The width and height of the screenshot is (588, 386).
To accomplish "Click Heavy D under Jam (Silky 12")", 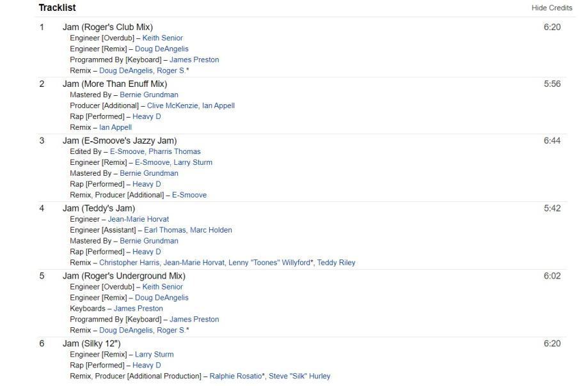I will click(x=147, y=366).
